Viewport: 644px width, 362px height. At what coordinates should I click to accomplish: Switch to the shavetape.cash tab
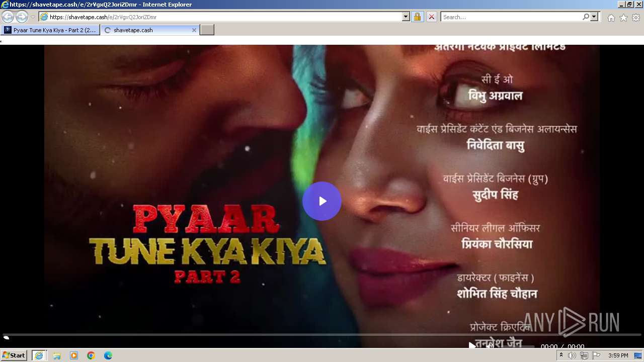149,30
